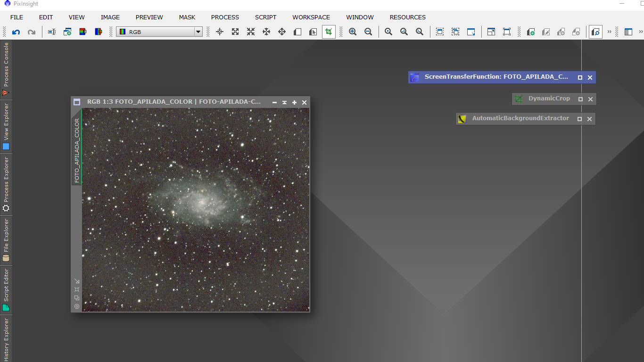Click the AutomaticBackgroundExtractor process icon
Viewport: 644px width, 362px height.
click(462, 119)
